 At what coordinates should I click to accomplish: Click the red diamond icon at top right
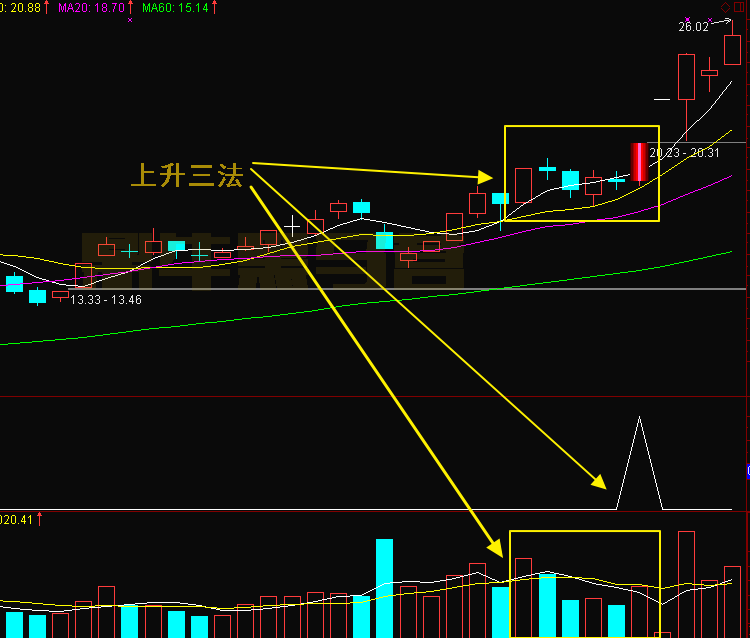point(725,6)
